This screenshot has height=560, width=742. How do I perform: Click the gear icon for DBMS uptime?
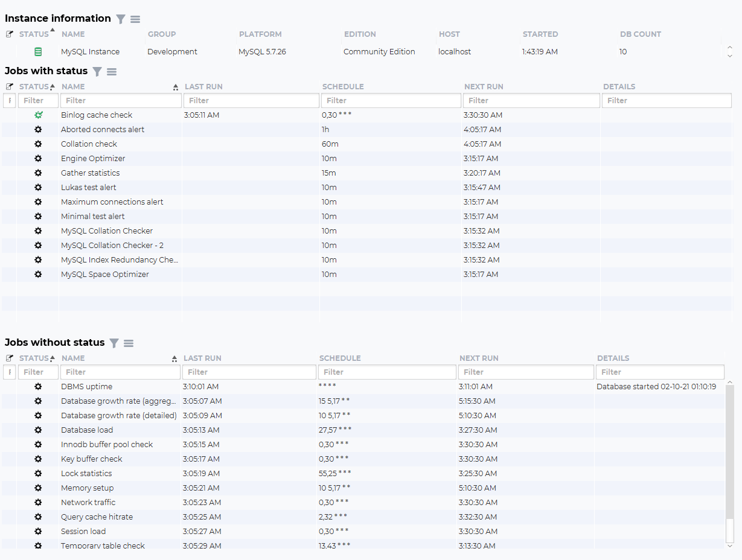[38, 386]
